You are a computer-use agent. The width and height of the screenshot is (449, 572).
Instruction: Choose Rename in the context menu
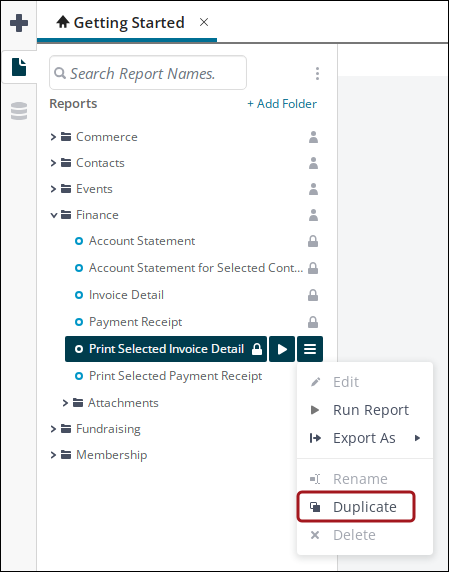coord(365,479)
